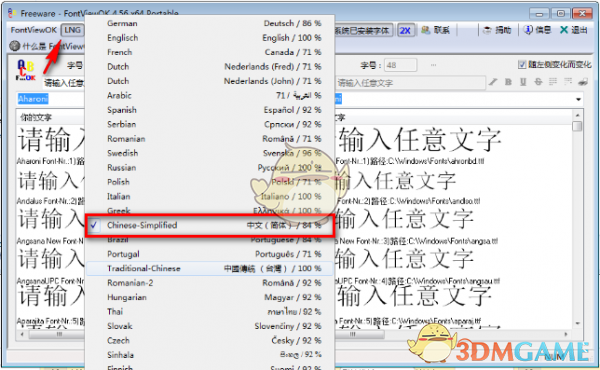
Task: Toggle 随左侧变化而变化 checkbox
Action: 522,65
